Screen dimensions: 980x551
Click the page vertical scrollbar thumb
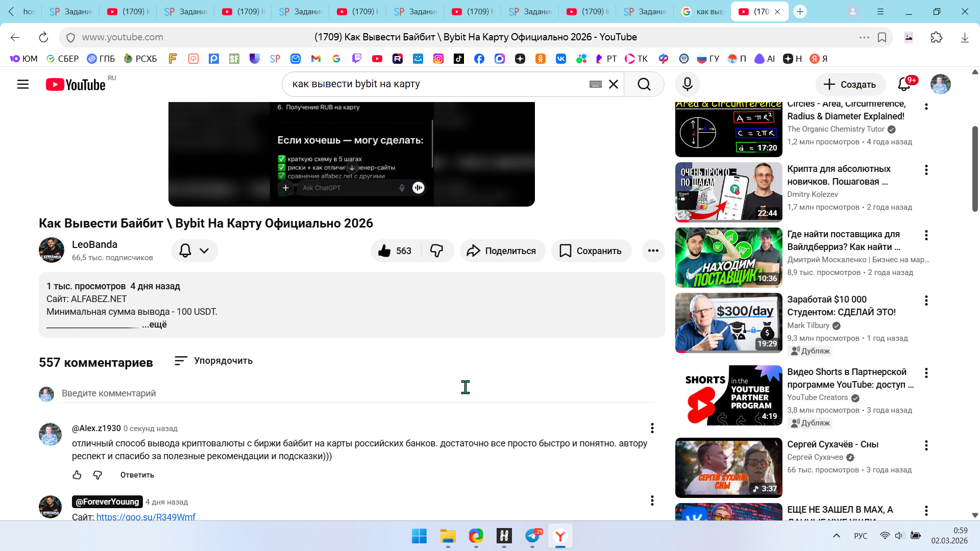975,168
